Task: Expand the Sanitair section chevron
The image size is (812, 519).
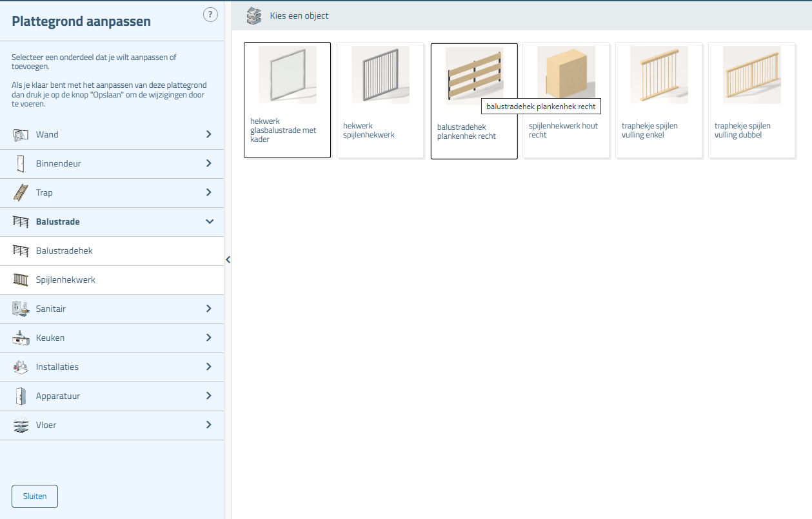Action: (209, 309)
